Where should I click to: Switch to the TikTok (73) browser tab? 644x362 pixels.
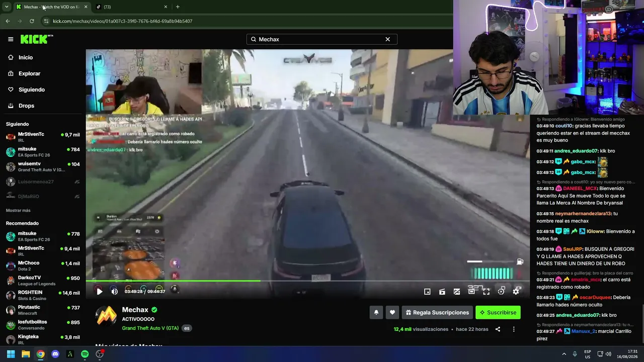point(132,7)
